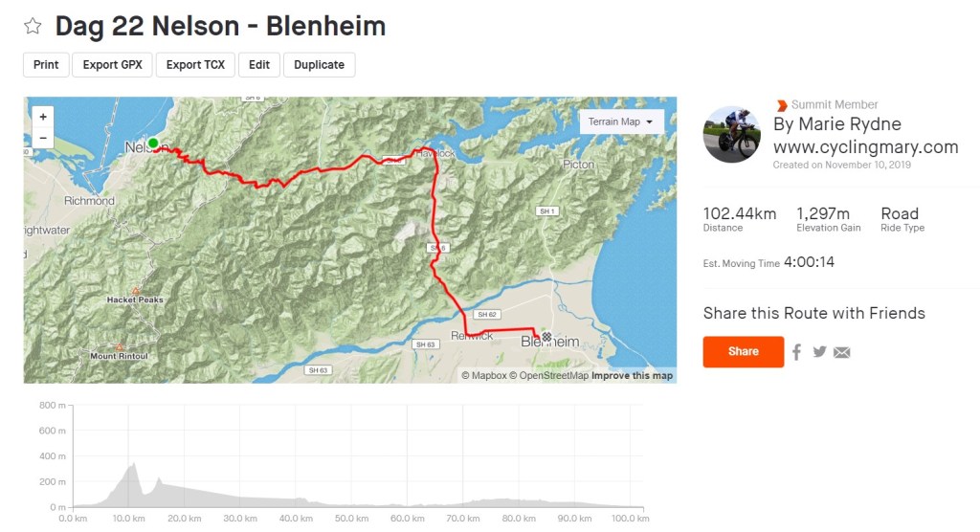Viewport: 980px width, 532px height.
Task: Share route via email icon
Action: coord(842,352)
